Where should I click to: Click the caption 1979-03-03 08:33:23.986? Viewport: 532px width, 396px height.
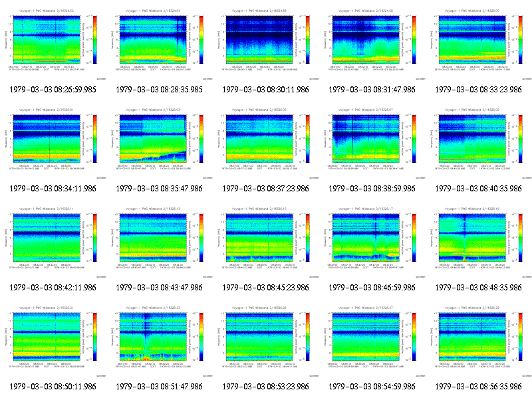click(x=478, y=90)
